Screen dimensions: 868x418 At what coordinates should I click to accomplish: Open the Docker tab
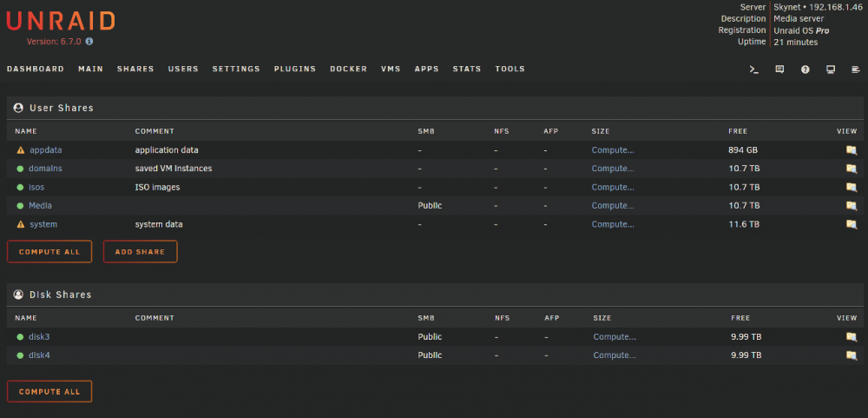point(348,70)
